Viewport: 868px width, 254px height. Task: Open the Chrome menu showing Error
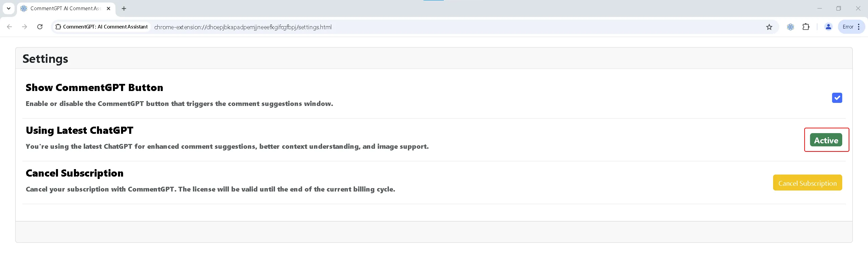(x=851, y=27)
